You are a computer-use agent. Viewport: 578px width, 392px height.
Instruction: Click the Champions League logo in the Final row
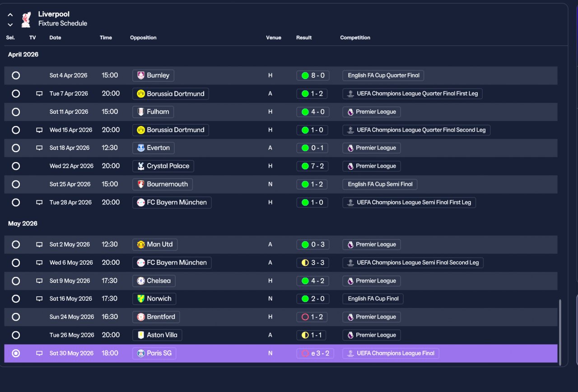pyautogui.click(x=350, y=353)
